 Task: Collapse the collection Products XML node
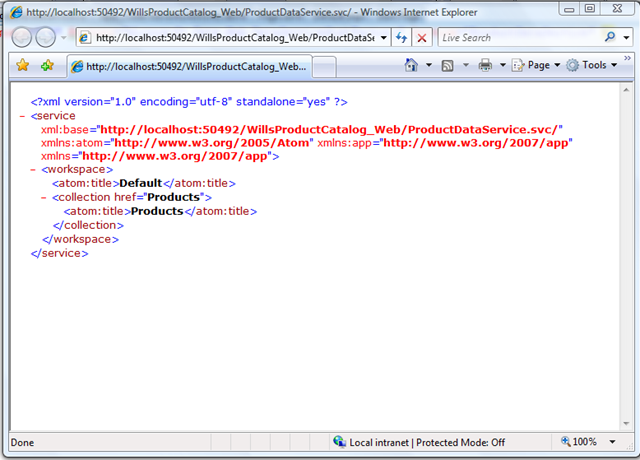(44, 198)
